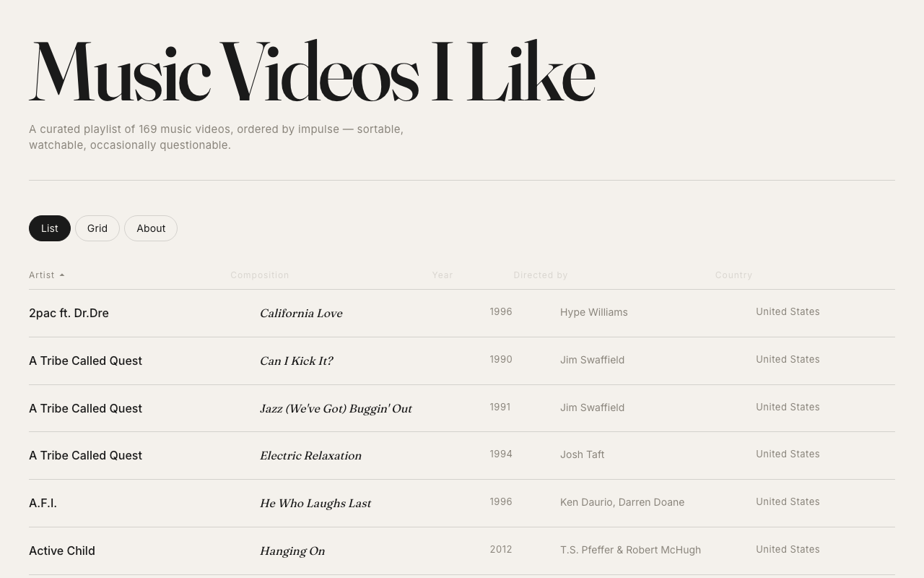The width and height of the screenshot is (924, 578).
Task: Sort by the Year column header
Action: (443, 275)
